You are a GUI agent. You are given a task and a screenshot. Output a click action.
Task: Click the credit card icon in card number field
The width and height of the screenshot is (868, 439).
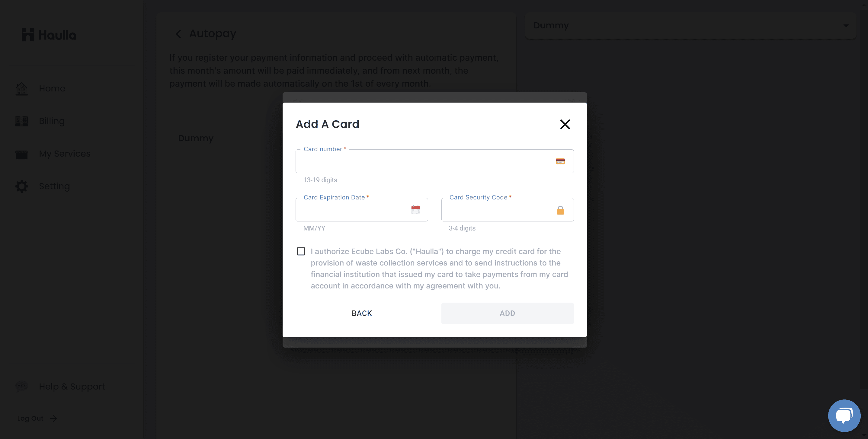[x=560, y=161]
